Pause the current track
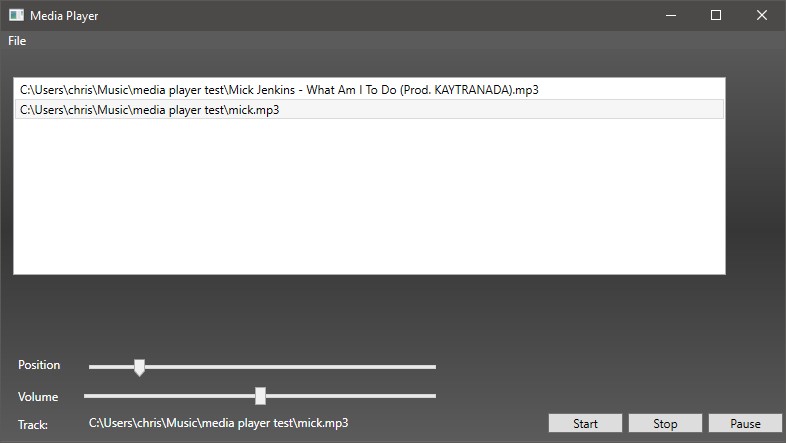The height and width of the screenshot is (443, 786). click(x=745, y=423)
